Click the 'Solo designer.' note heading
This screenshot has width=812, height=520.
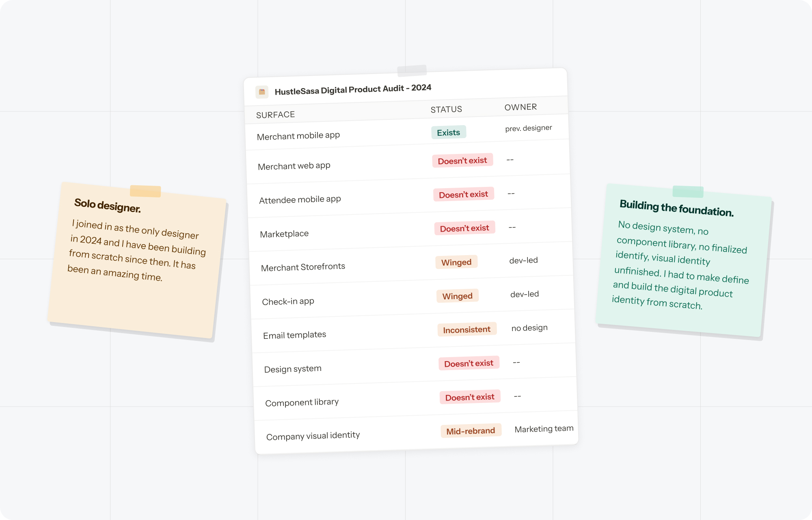coord(108,206)
